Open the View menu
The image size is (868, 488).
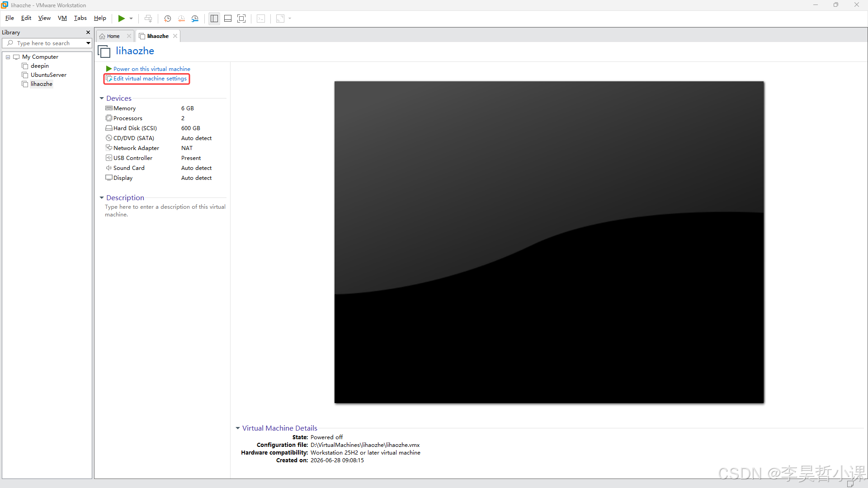click(44, 18)
